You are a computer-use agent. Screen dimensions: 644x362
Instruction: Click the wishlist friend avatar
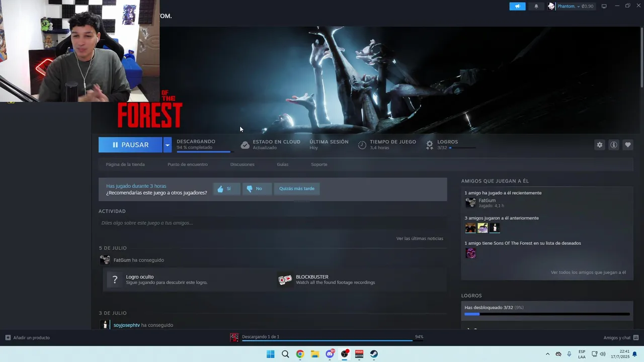pos(470,253)
